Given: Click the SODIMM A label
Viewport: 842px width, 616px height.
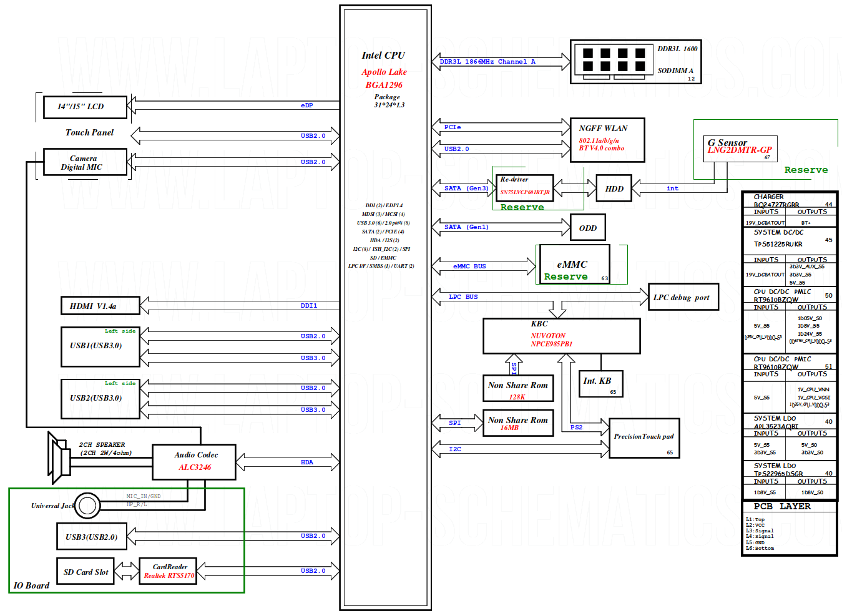Looking at the screenshot, I should pyautogui.click(x=675, y=71).
